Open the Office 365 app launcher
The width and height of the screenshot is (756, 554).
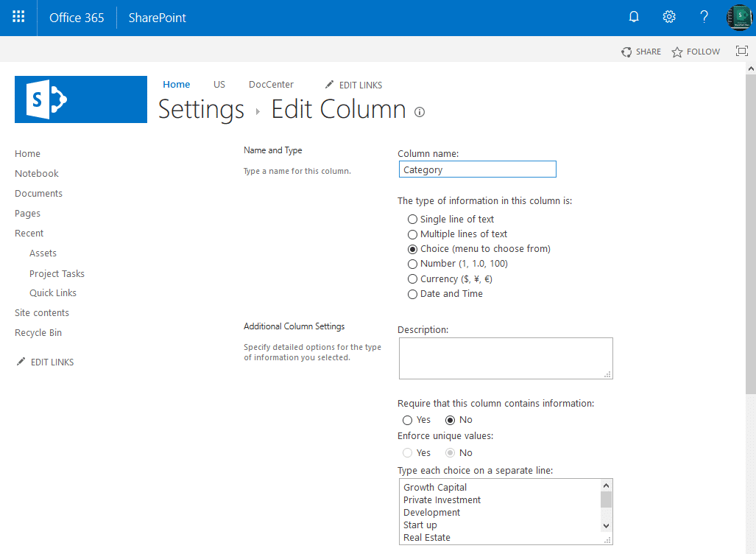point(18,16)
